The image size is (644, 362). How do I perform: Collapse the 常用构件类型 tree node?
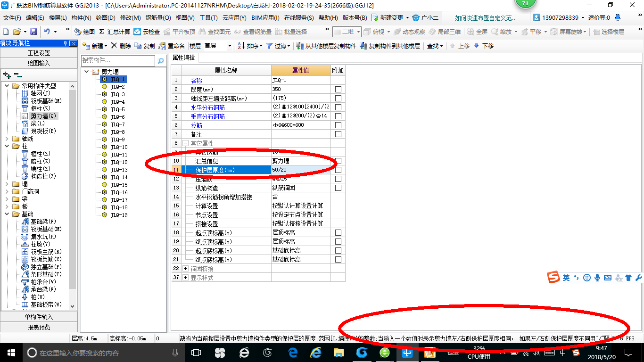(x=7, y=86)
